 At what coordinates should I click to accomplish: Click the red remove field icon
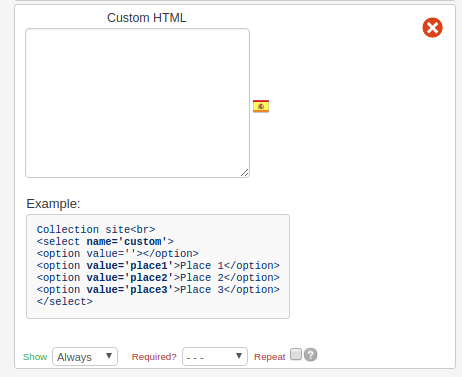point(432,27)
